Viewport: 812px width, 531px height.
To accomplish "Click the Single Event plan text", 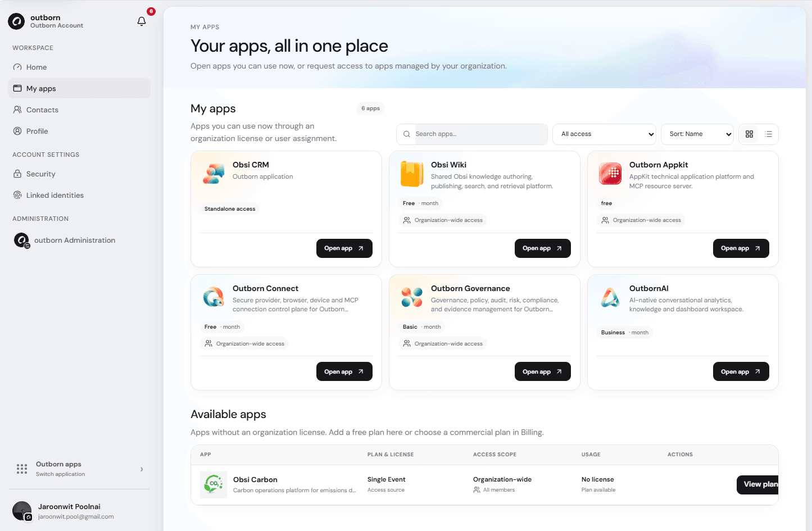I will tap(386, 479).
